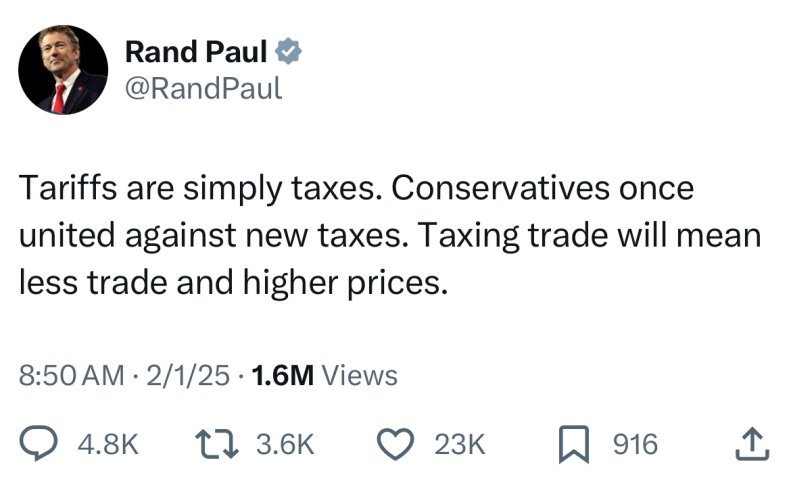Open the share menu via the upload arrow icon
Screen dimensions: 791x500
coord(752,444)
